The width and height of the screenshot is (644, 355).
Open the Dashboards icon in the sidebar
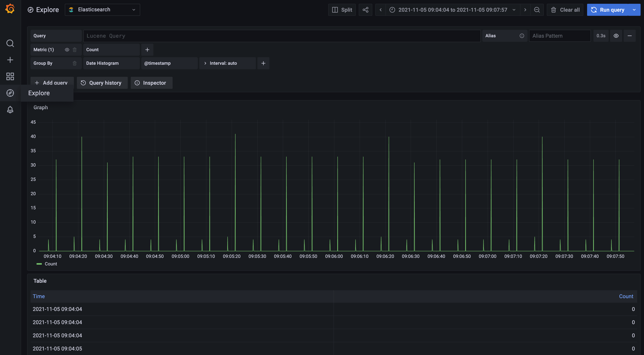point(10,76)
